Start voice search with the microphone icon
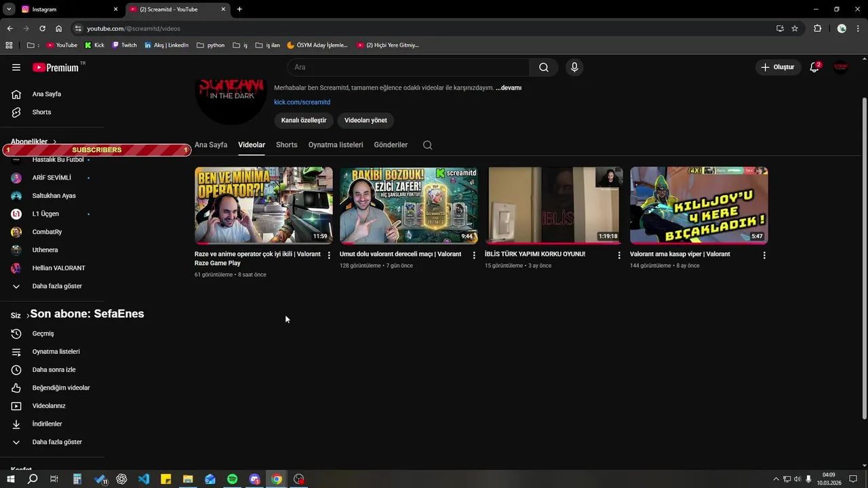Image resolution: width=868 pixels, height=488 pixels. (574, 67)
